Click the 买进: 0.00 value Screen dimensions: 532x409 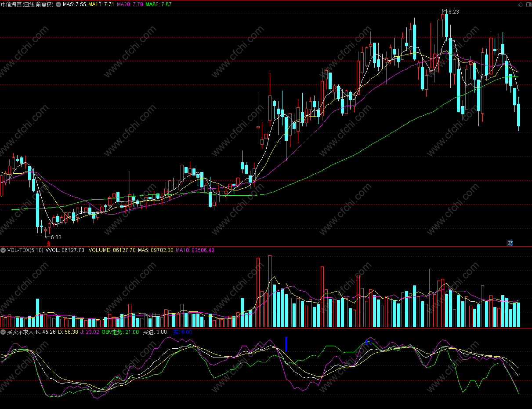[155, 332]
